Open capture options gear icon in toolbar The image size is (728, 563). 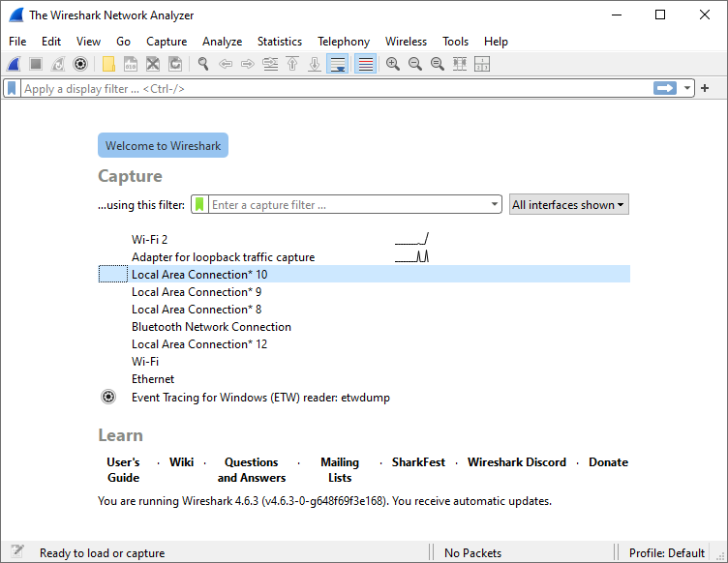pyautogui.click(x=81, y=64)
